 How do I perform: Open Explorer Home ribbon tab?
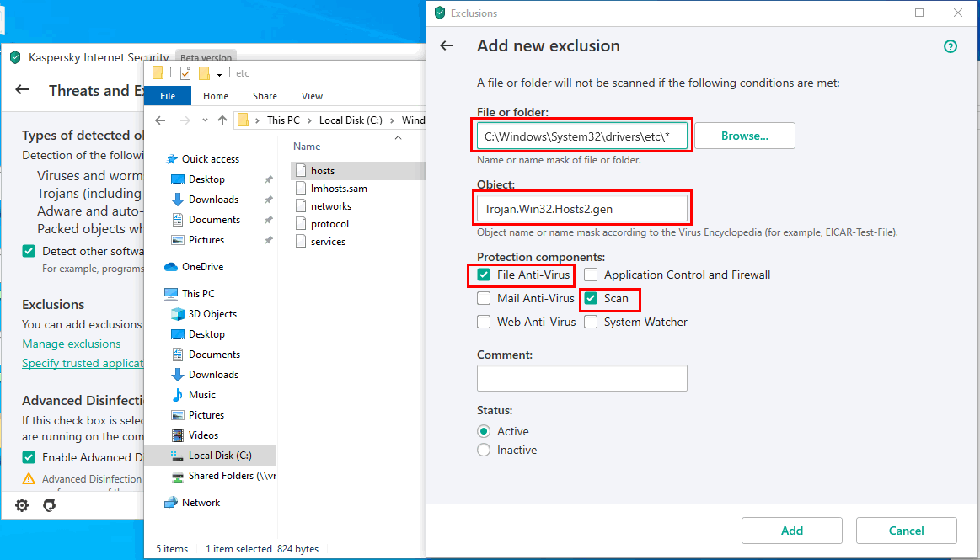point(216,96)
